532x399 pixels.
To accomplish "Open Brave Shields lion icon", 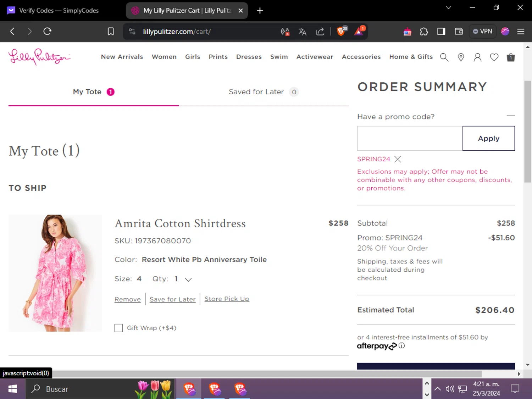I will [x=341, y=31].
